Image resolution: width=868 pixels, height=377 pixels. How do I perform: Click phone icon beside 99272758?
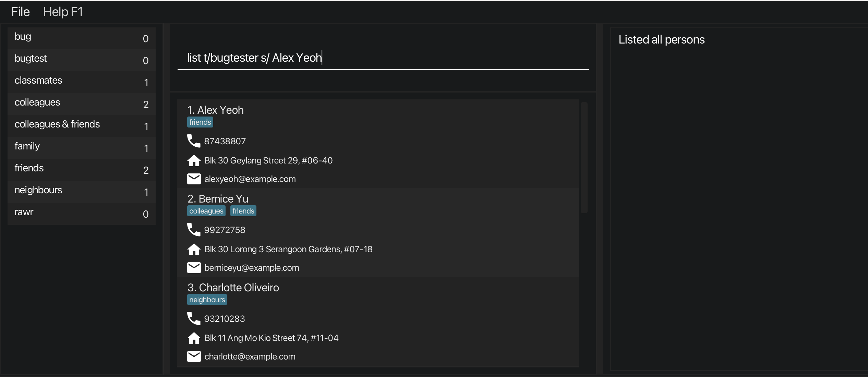(x=194, y=230)
